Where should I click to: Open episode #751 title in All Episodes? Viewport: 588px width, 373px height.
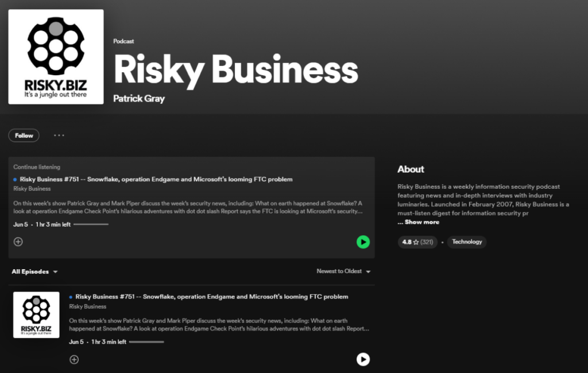click(x=211, y=297)
